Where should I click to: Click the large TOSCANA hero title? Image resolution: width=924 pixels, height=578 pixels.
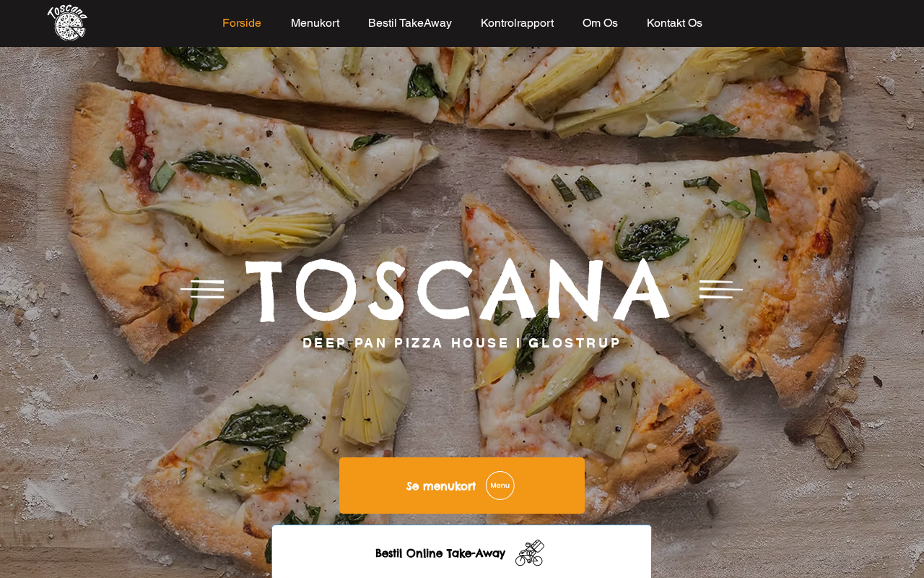click(x=458, y=289)
